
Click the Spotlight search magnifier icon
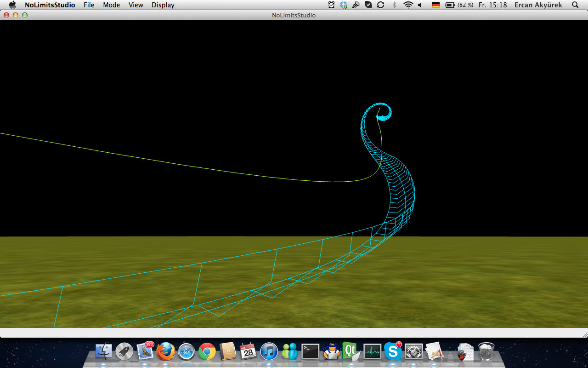click(x=575, y=5)
